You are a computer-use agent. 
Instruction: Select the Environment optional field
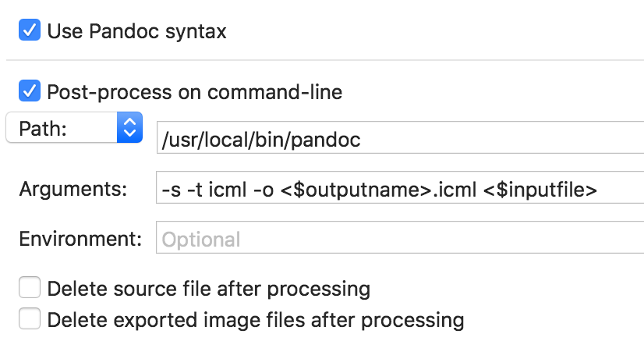click(400, 238)
